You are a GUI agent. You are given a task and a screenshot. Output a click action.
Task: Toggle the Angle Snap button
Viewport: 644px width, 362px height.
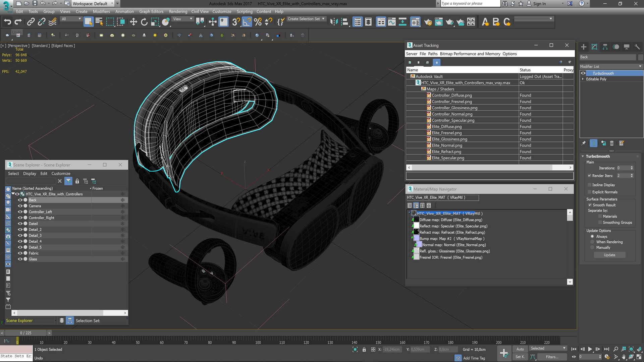point(247,22)
